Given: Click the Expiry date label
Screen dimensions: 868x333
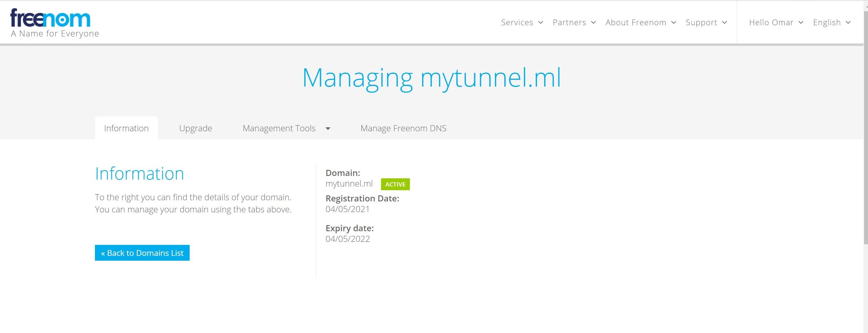Looking at the screenshot, I should click(x=350, y=228).
